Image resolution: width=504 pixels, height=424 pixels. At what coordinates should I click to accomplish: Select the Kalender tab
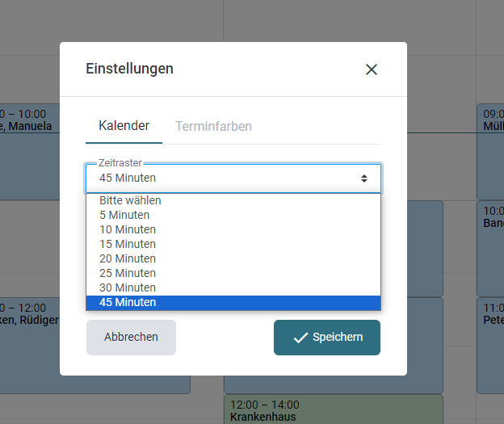(x=124, y=126)
